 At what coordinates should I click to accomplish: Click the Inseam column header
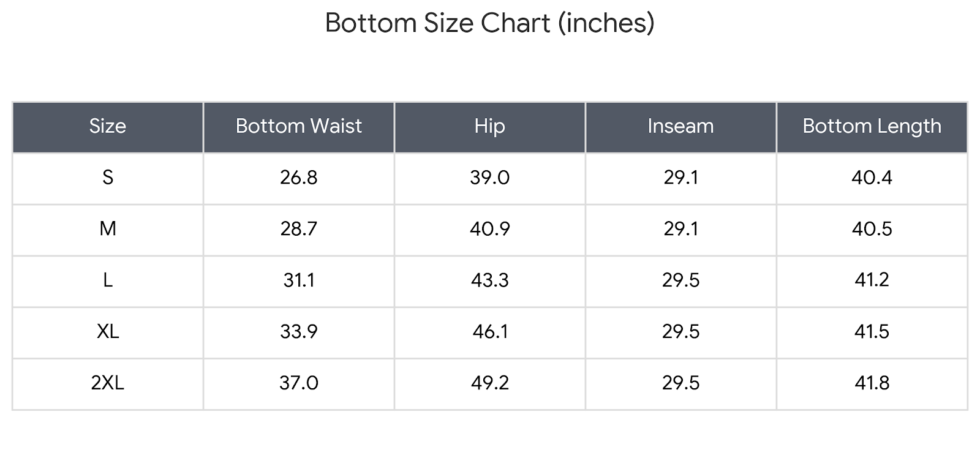(x=680, y=126)
